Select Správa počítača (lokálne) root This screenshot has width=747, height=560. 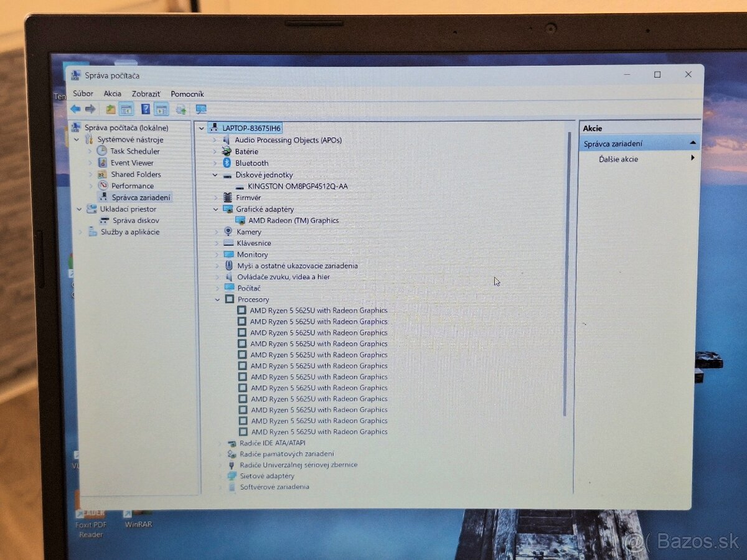coord(126,128)
